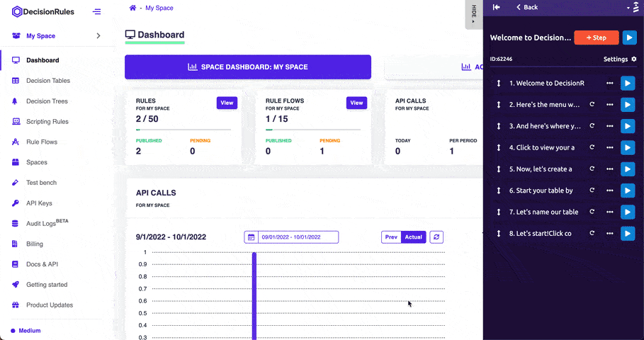Play the whole Welcome to Decision tour

629,38
